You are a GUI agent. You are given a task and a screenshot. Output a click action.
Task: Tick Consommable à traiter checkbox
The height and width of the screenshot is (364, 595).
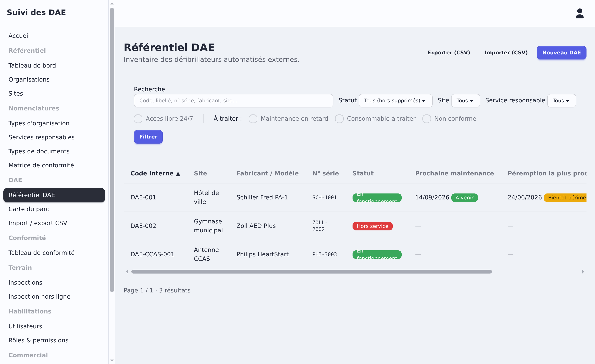[x=339, y=119]
